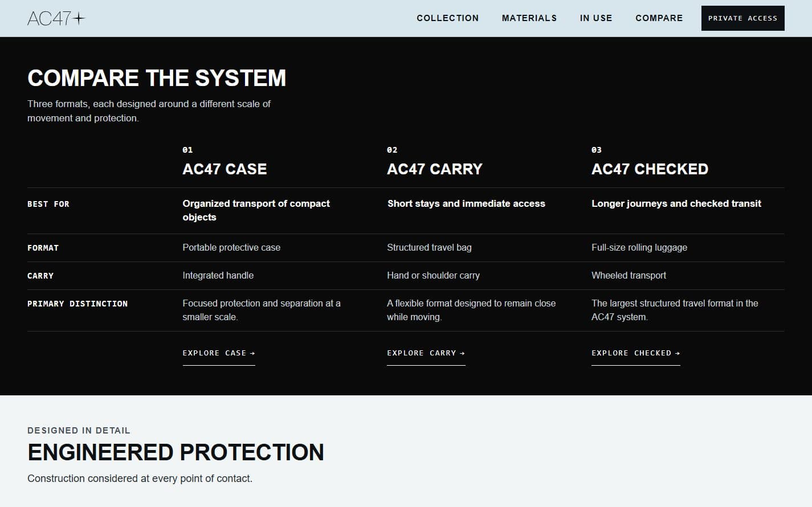Click 'Longer journeys and checked transit' cell
812x507 pixels.
tap(676, 203)
